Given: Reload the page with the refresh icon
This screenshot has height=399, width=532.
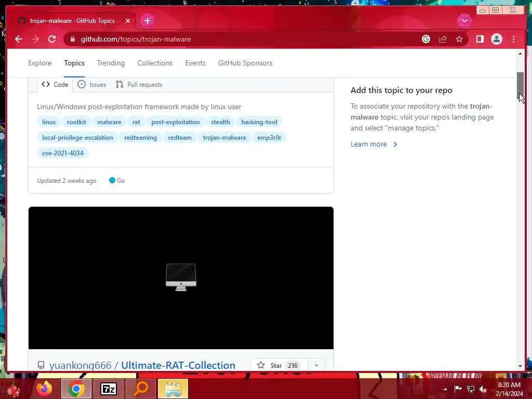Looking at the screenshot, I should pyautogui.click(x=52, y=39).
